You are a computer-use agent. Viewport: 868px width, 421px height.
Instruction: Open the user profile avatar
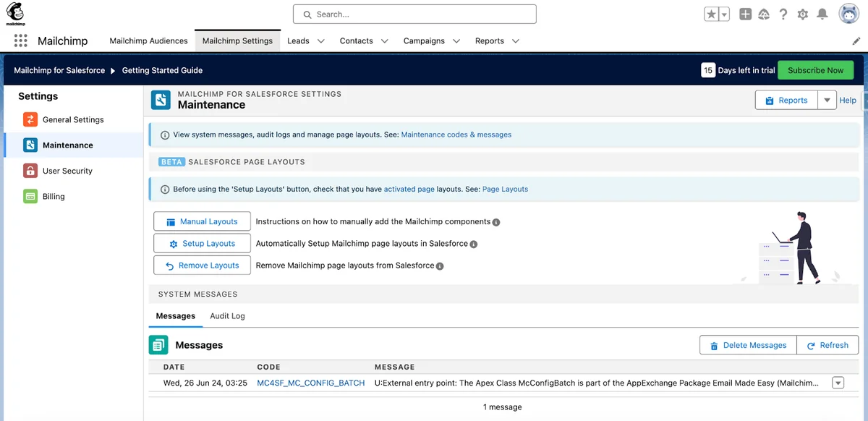(848, 14)
